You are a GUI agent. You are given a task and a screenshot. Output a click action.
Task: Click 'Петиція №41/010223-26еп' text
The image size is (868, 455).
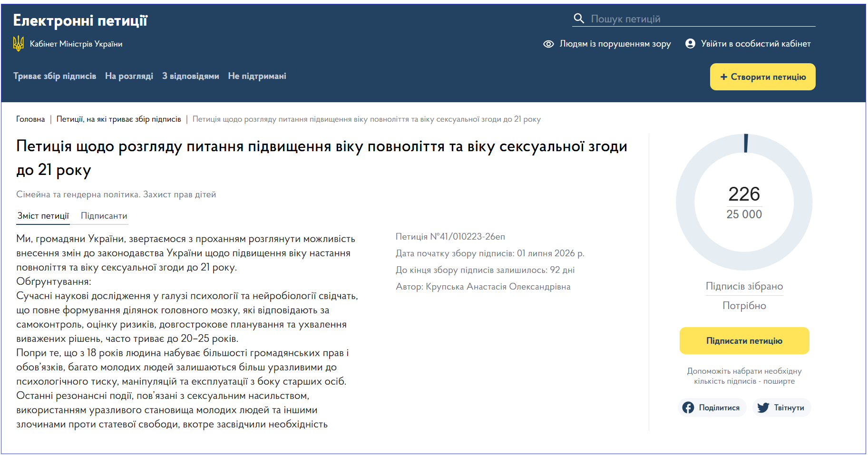point(450,236)
